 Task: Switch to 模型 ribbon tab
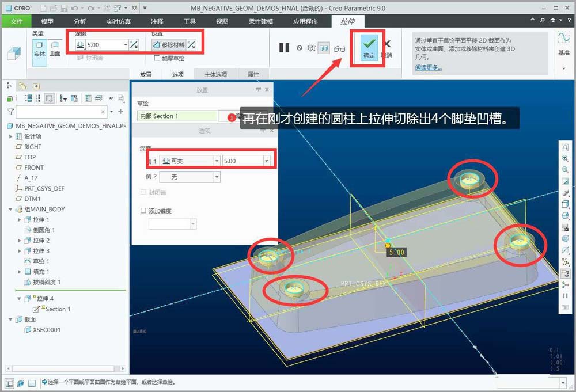(x=47, y=21)
